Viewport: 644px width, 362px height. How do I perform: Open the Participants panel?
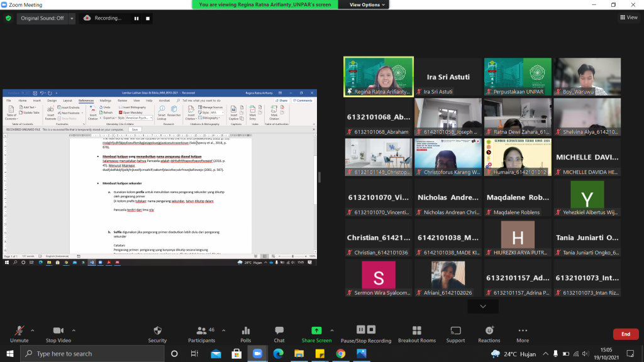[201, 331]
